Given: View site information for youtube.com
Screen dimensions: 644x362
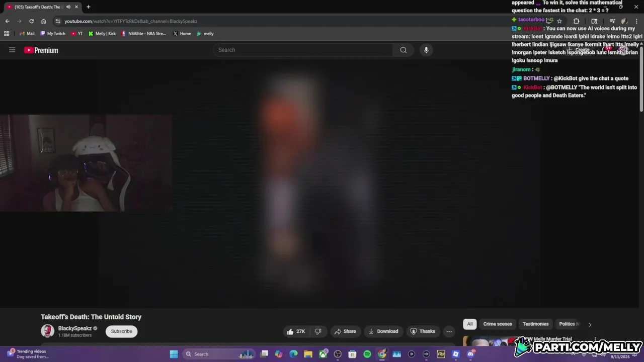Looking at the screenshot, I should [x=58, y=21].
